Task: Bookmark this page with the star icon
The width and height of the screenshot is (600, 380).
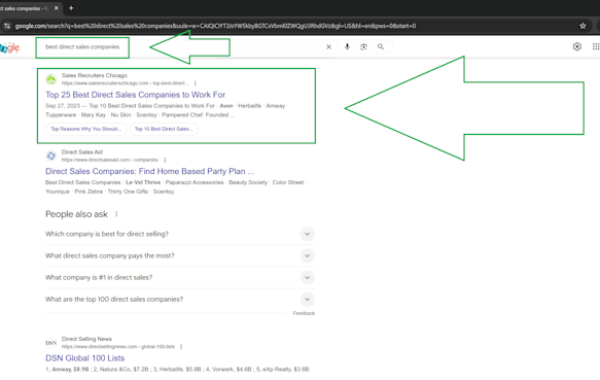Action: [x=582, y=26]
